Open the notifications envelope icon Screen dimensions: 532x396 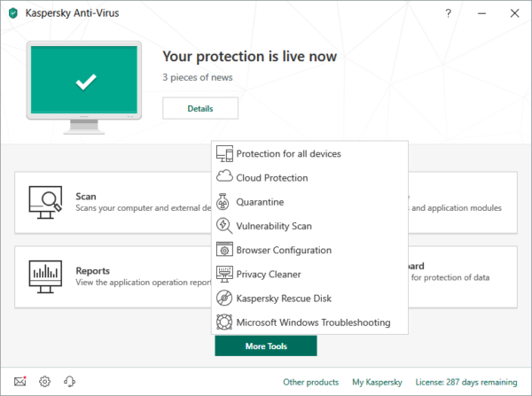coord(20,382)
